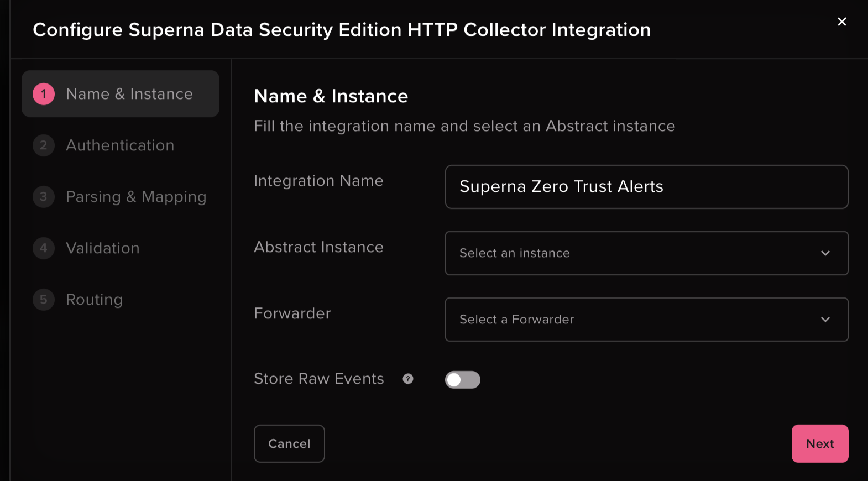
Task: Close the integration configuration dialog
Action: click(x=841, y=22)
